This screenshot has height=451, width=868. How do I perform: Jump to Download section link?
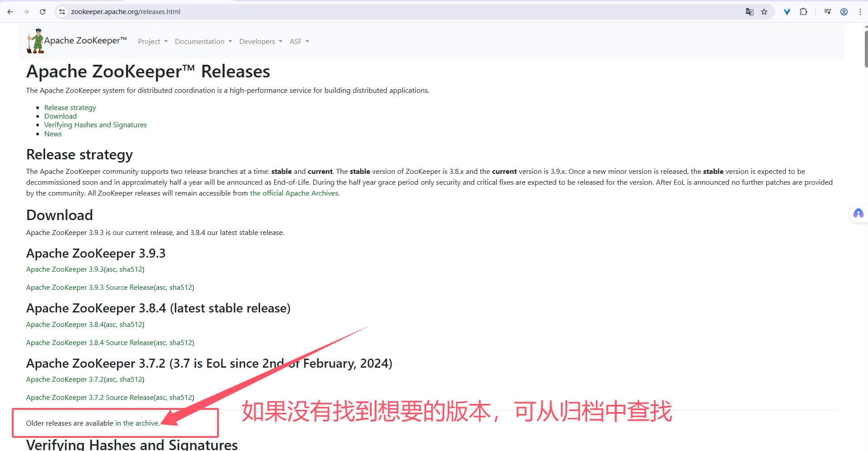point(61,116)
